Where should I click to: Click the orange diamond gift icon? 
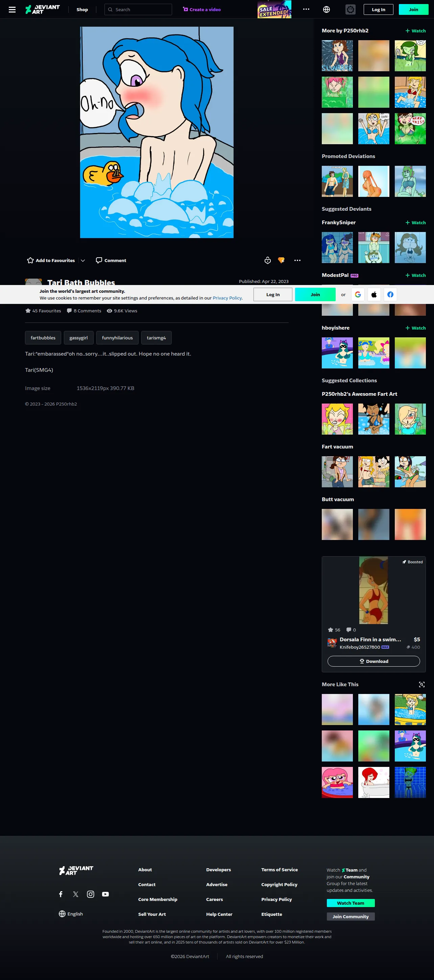coord(281,260)
